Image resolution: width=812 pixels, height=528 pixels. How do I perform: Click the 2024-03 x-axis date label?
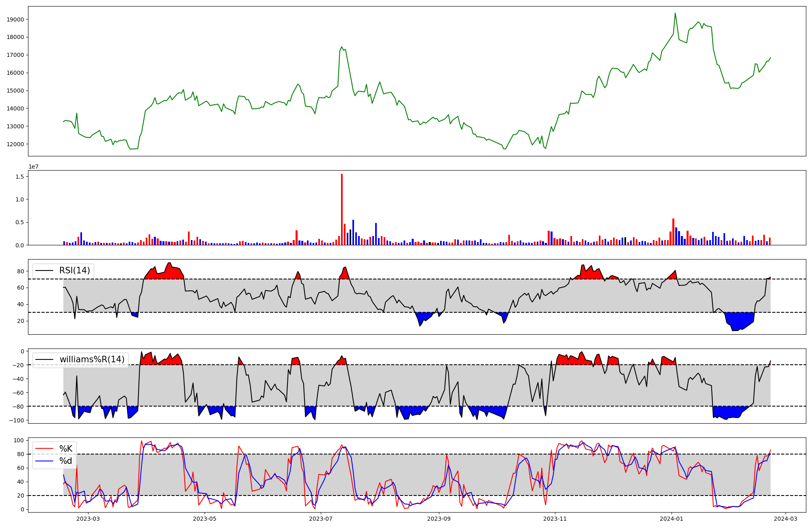pos(785,519)
